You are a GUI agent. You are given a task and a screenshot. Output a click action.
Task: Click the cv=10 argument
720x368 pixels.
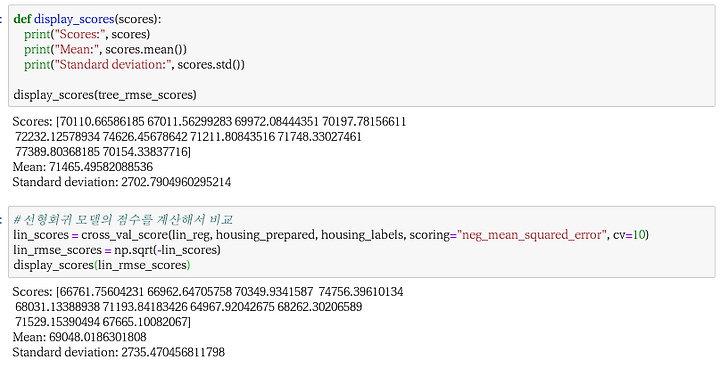[629, 235]
